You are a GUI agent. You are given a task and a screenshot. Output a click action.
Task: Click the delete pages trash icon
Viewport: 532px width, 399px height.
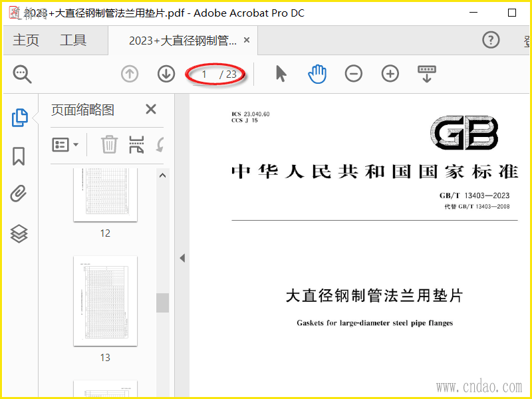point(109,144)
